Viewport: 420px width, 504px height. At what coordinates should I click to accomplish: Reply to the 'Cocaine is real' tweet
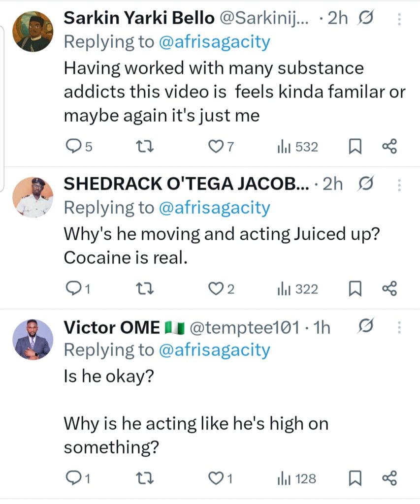[73, 289]
